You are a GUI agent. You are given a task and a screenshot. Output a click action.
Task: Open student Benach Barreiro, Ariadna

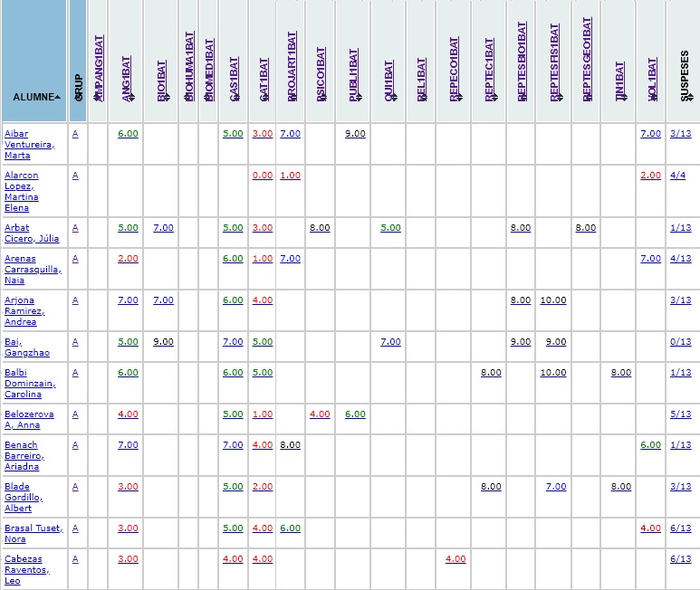point(24,455)
